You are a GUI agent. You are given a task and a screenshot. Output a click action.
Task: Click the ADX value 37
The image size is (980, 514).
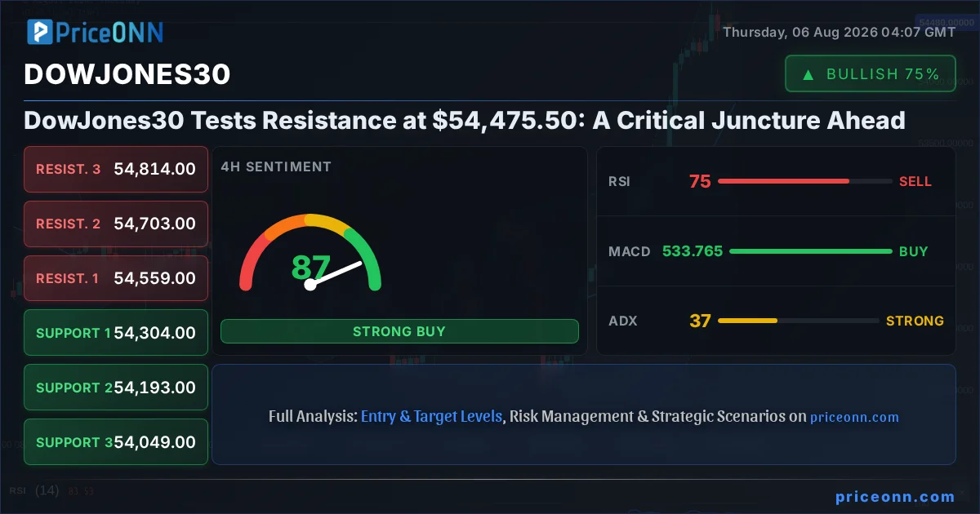click(x=700, y=321)
